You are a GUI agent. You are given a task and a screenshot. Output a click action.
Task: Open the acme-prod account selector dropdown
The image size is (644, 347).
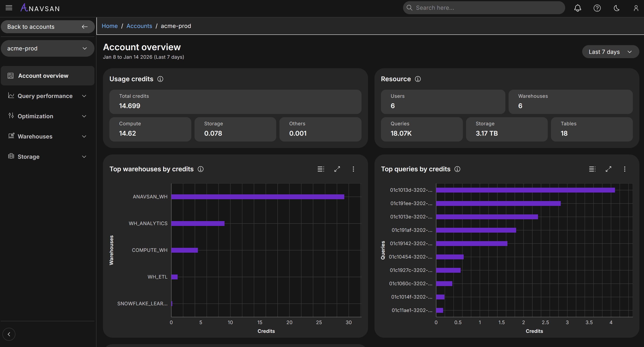tap(47, 48)
